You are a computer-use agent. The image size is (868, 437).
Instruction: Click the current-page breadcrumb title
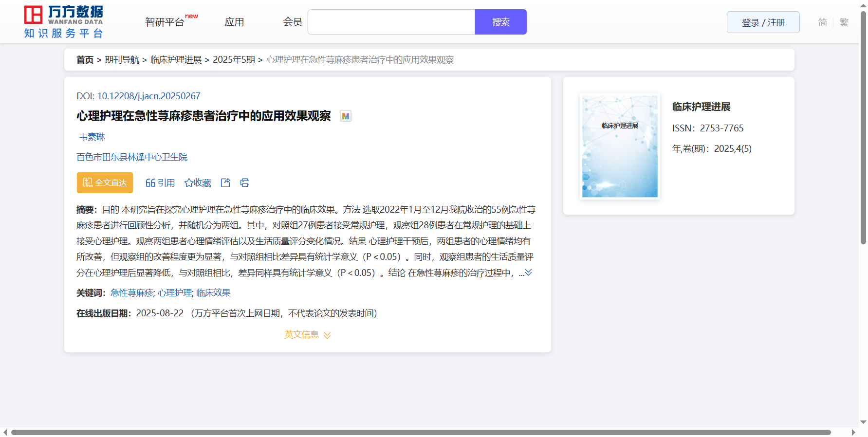(360, 60)
